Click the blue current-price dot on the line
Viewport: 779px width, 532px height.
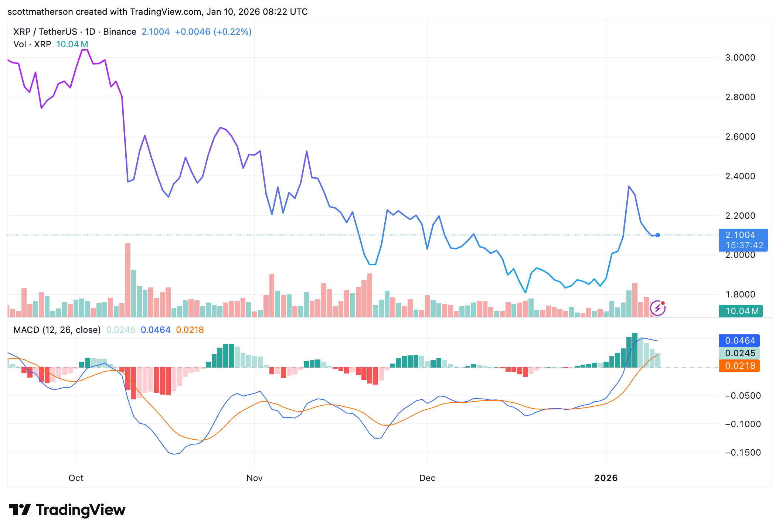[x=658, y=235]
